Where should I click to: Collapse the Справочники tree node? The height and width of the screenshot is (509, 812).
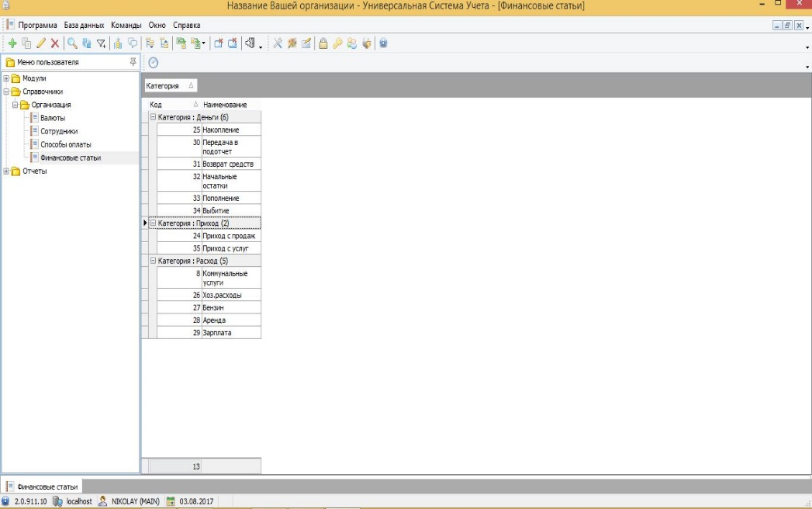click(x=6, y=92)
